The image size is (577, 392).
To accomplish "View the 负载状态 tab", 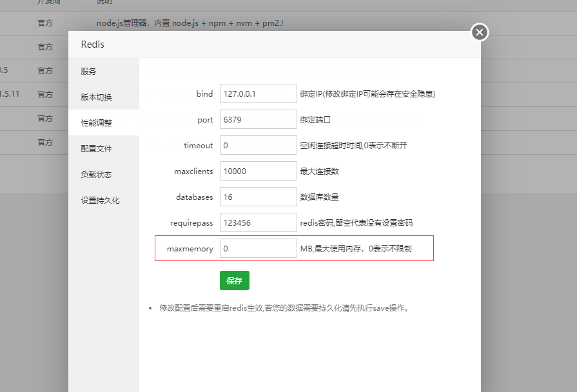I will tap(96, 175).
